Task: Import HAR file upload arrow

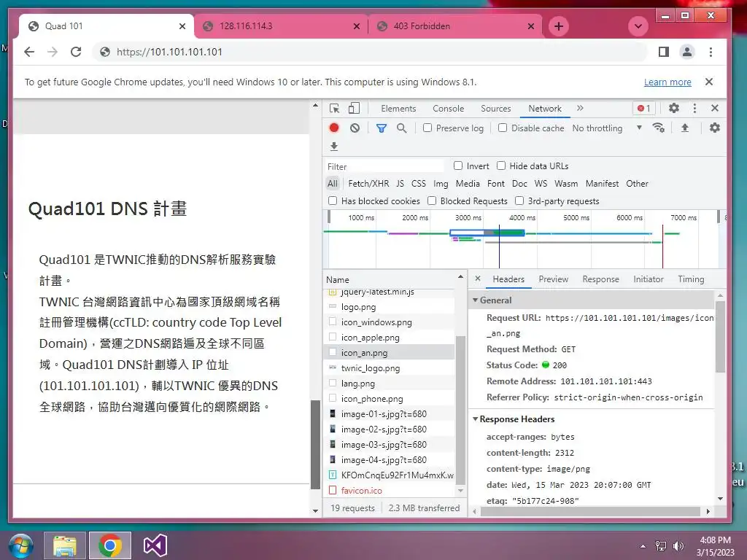Action: click(x=684, y=128)
